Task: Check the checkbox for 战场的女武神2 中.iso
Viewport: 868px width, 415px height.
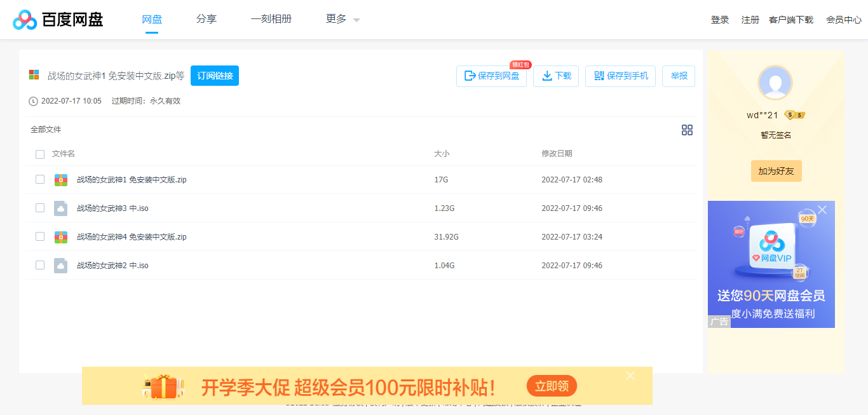Action: 40,265
